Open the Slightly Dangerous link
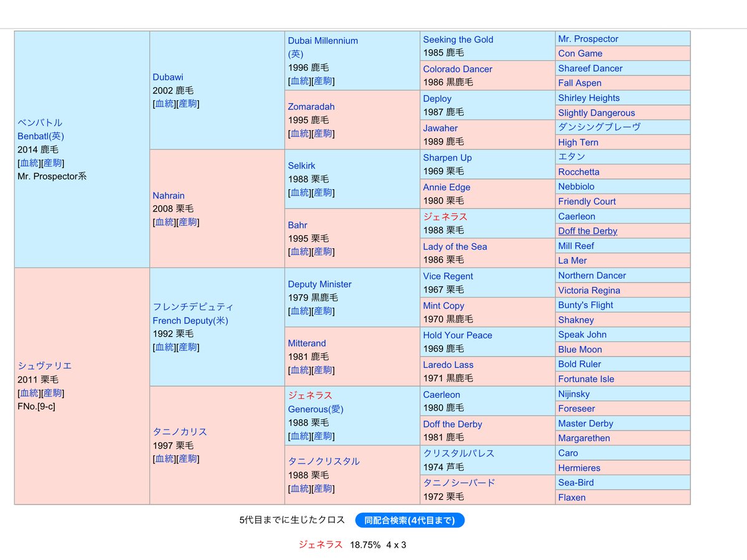Image resolution: width=747 pixels, height=560 pixels. (596, 113)
